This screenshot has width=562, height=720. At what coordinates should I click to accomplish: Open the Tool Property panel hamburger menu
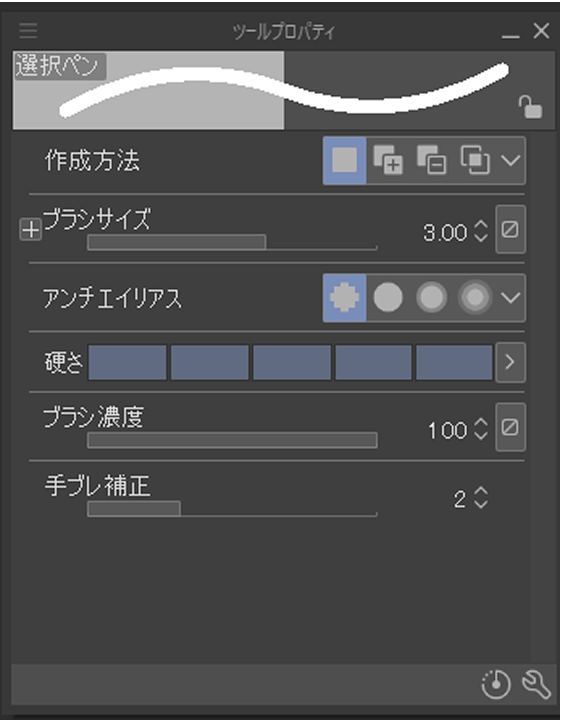point(28,31)
